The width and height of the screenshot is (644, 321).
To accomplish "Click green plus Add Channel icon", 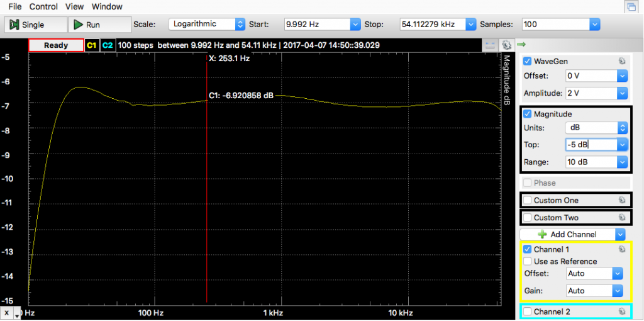I will point(542,234).
